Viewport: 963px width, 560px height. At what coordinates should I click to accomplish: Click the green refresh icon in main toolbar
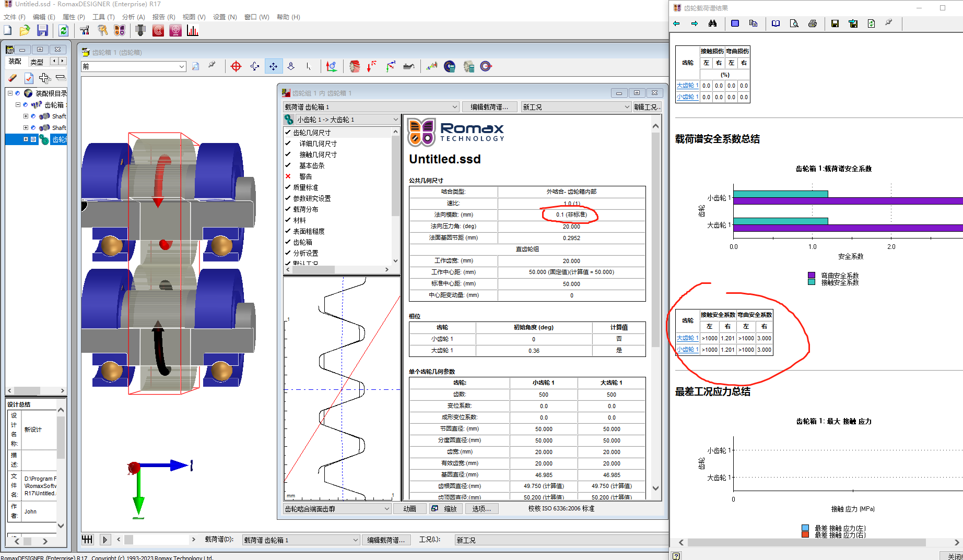(63, 31)
